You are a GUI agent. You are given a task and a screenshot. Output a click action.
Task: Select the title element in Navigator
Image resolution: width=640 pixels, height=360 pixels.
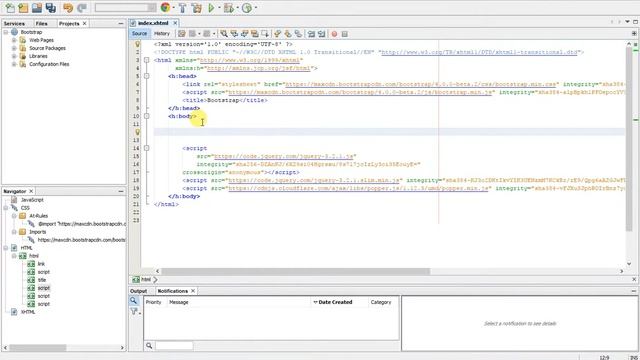pos(42,280)
